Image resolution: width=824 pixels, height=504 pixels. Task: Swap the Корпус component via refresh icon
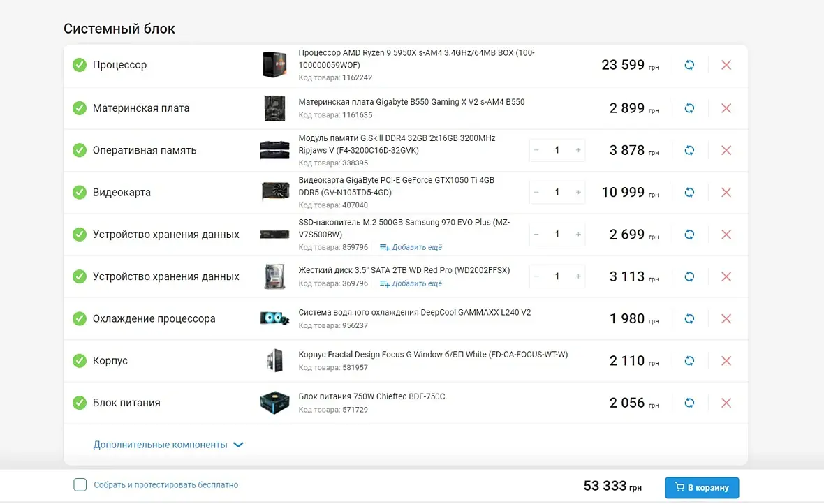coord(689,360)
